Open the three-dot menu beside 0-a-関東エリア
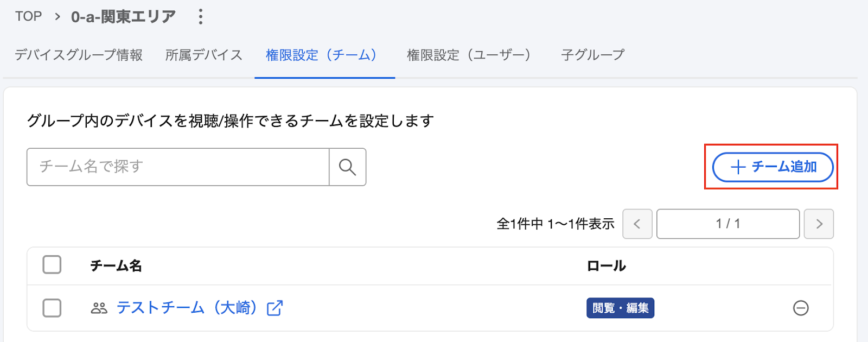This screenshot has height=342, width=868. (x=200, y=16)
